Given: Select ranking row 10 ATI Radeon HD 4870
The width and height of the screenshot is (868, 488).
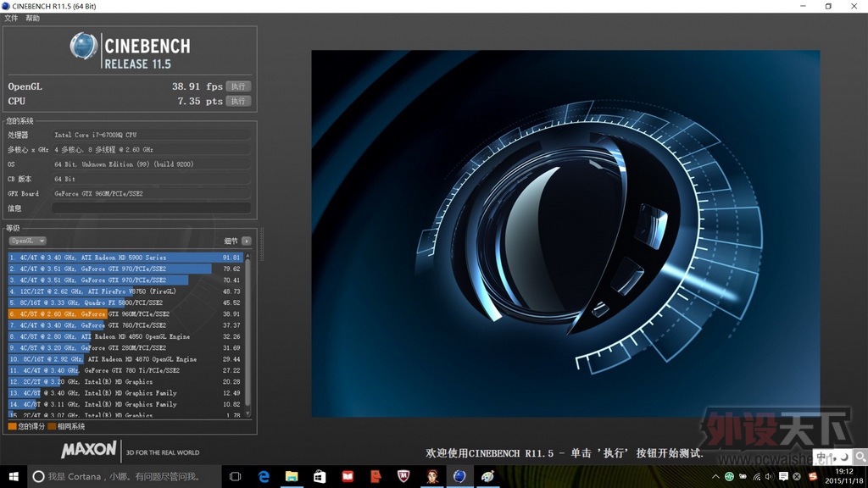Looking at the screenshot, I should click(125, 359).
